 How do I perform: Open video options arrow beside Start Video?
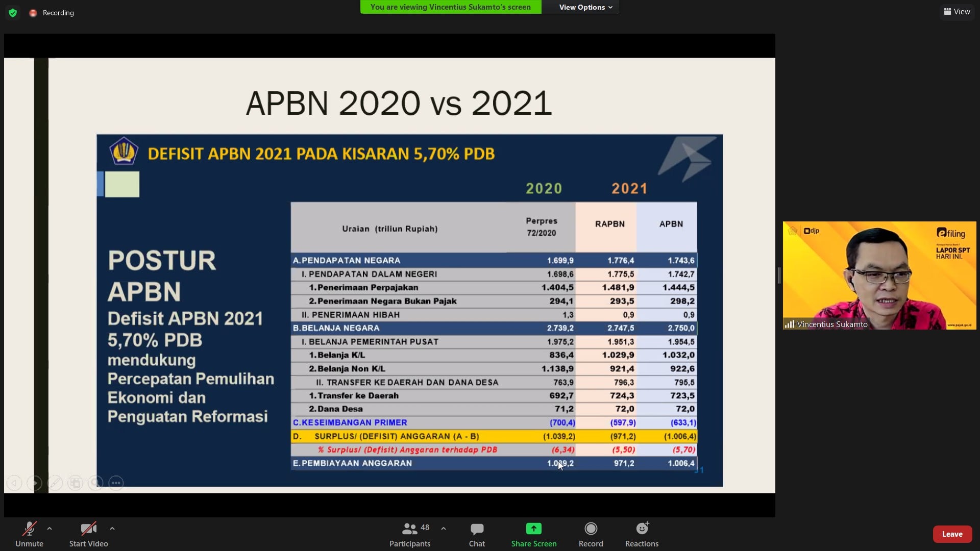click(112, 529)
